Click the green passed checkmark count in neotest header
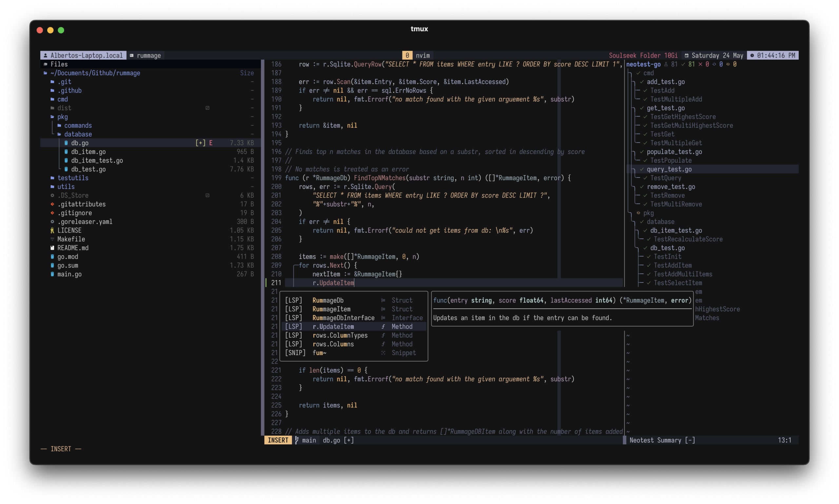Screen dimensions: 839x504 [x=688, y=64]
